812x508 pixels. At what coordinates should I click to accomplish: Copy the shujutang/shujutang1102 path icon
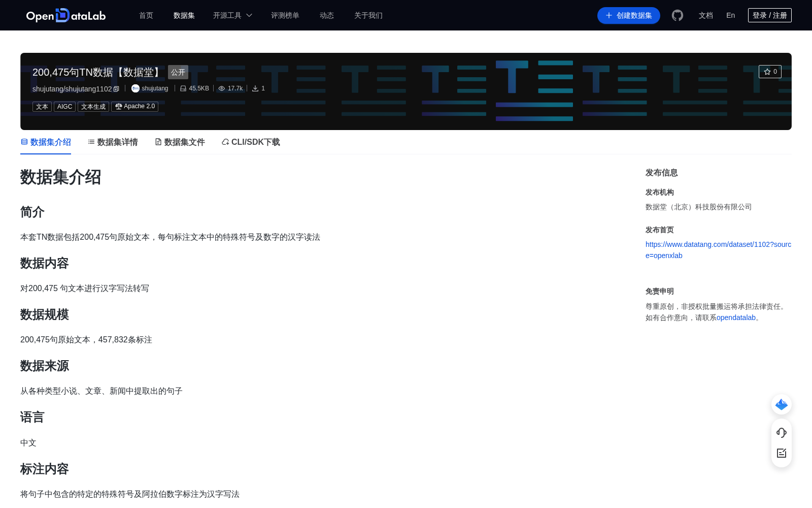(x=116, y=89)
